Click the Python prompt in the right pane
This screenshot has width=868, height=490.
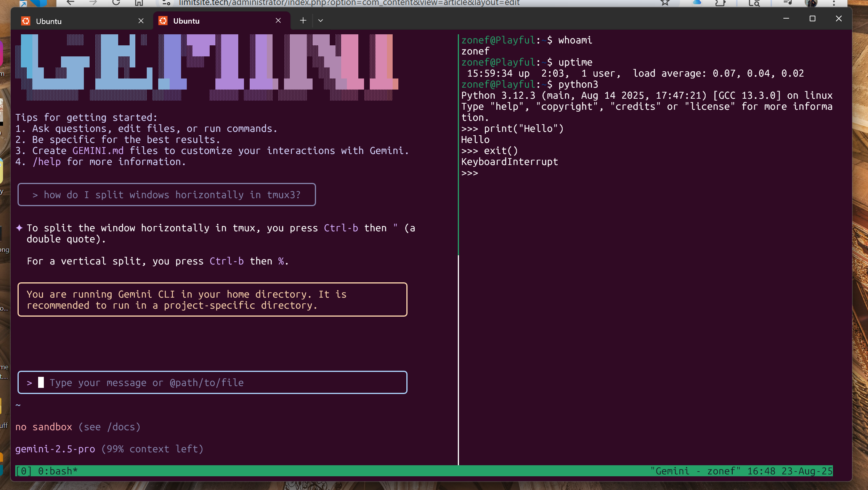pos(470,173)
